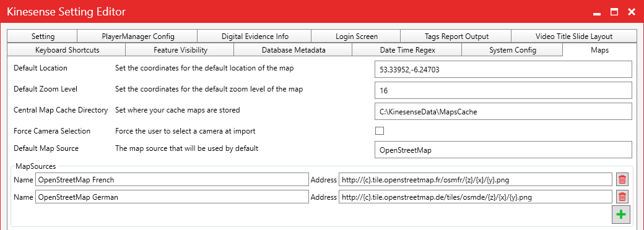Viewport: 644px width, 230px height.
Task: Click 'Force the user to select a camera' description
Action: 185,131
